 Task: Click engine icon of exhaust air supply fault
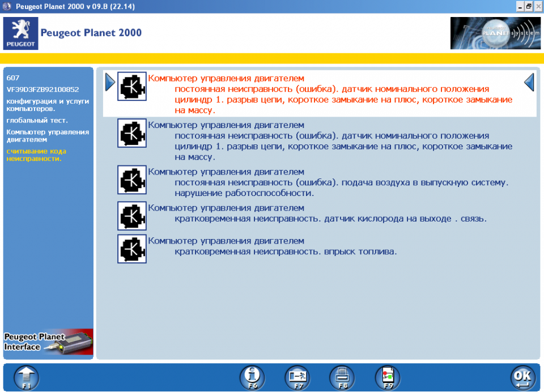point(132,180)
